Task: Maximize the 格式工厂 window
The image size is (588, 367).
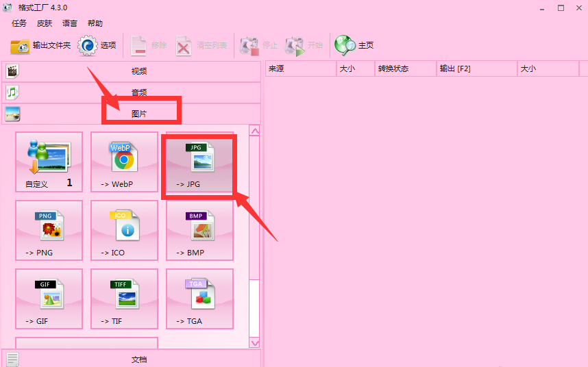Action: pos(561,8)
